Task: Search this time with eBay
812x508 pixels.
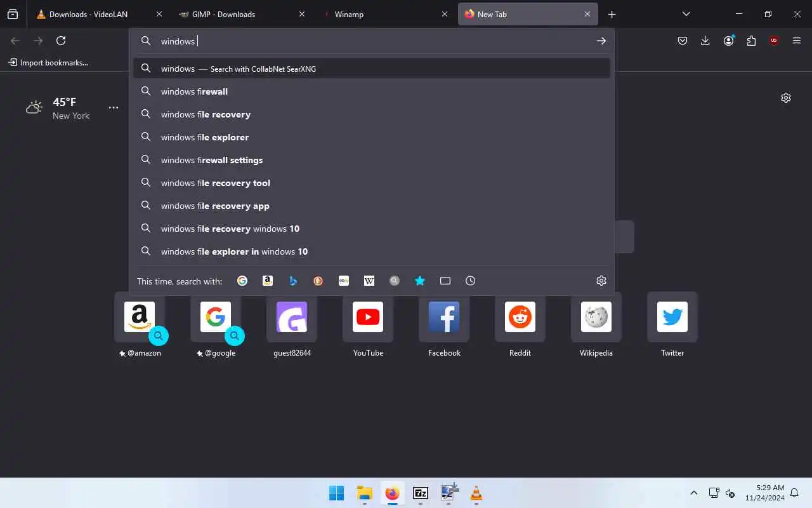Action: click(x=344, y=281)
